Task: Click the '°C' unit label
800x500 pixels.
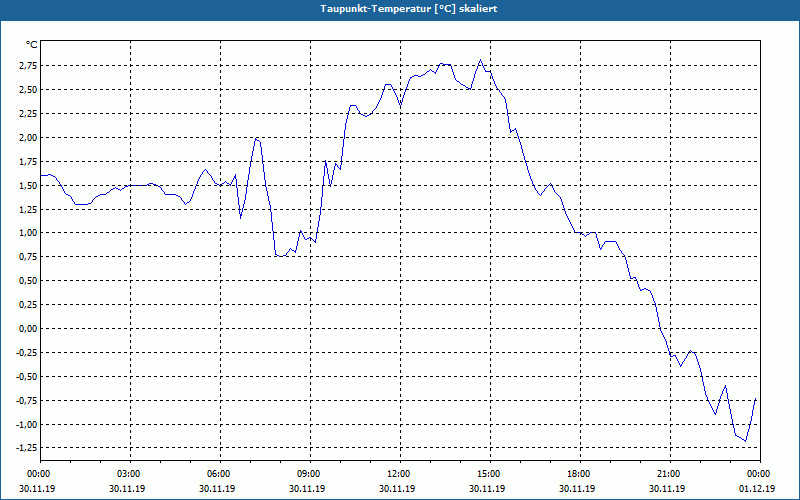Action: (x=32, y=45)
